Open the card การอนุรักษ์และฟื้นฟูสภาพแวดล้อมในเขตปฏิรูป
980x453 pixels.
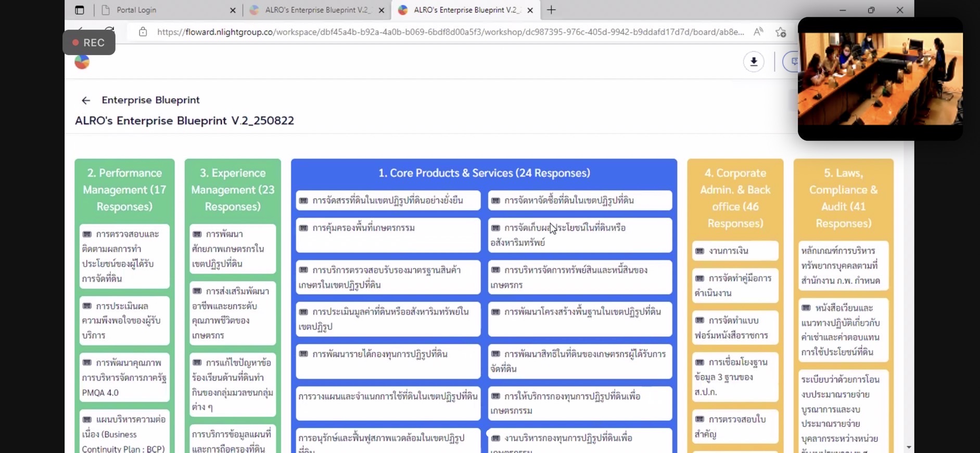(388, 442)
